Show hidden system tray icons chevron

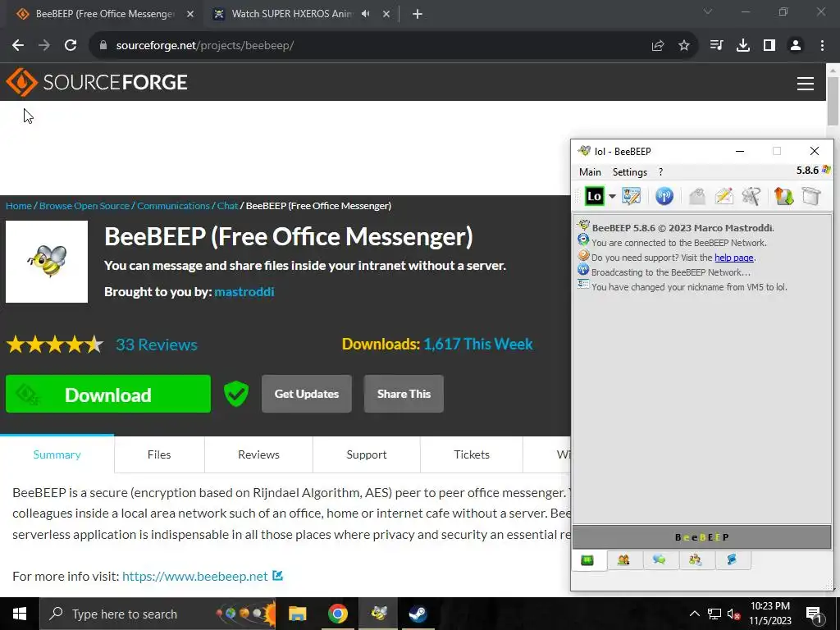point(694,614)
